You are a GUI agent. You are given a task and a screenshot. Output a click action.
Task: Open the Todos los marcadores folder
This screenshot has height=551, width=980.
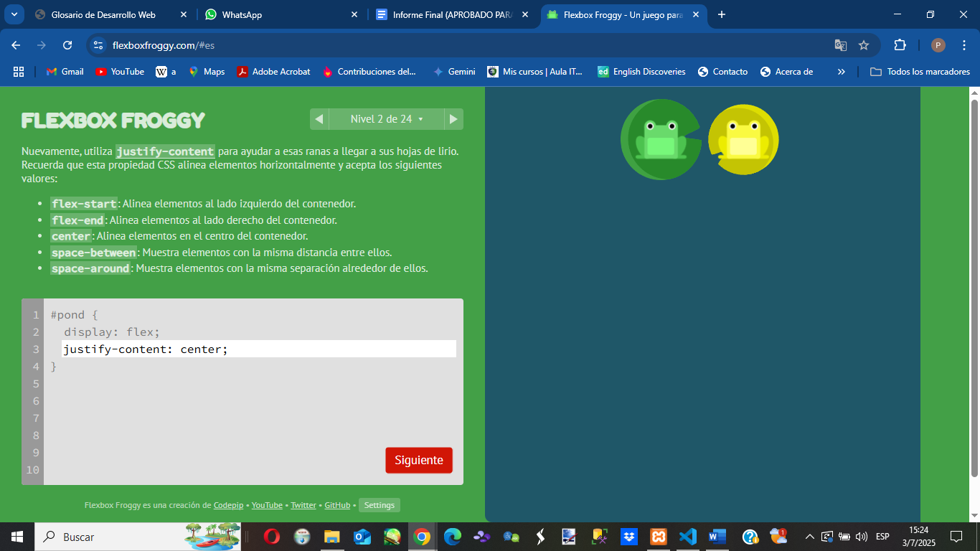[x=920, y=72]
